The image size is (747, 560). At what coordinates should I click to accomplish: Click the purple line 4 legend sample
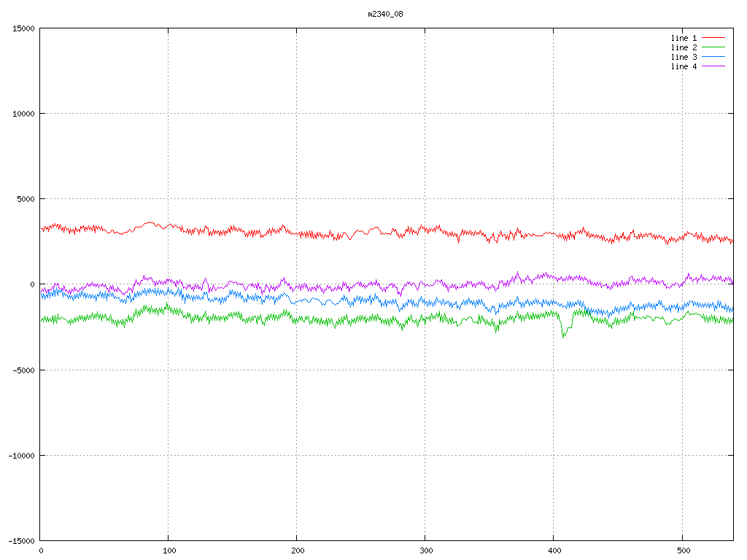point(713,66)
